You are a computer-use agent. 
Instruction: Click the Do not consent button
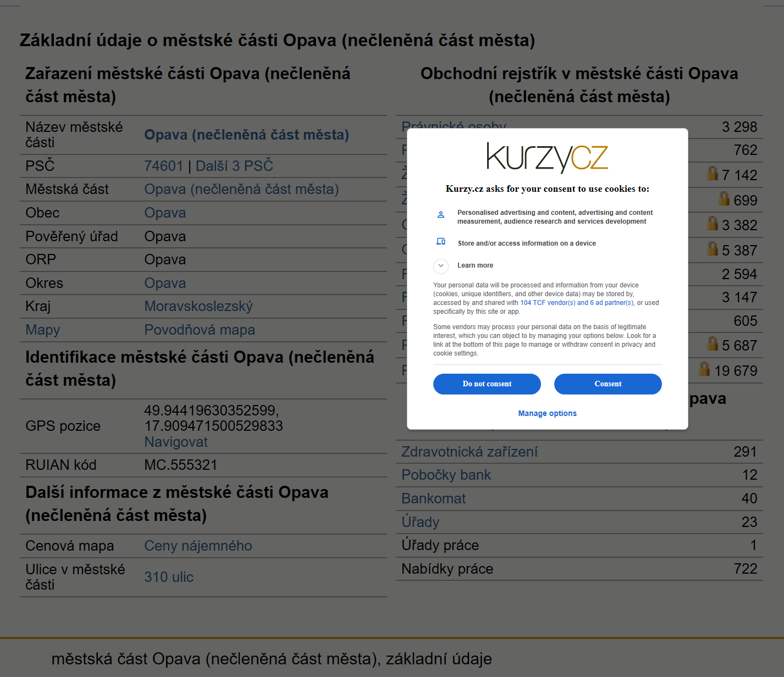pos(487,384)
